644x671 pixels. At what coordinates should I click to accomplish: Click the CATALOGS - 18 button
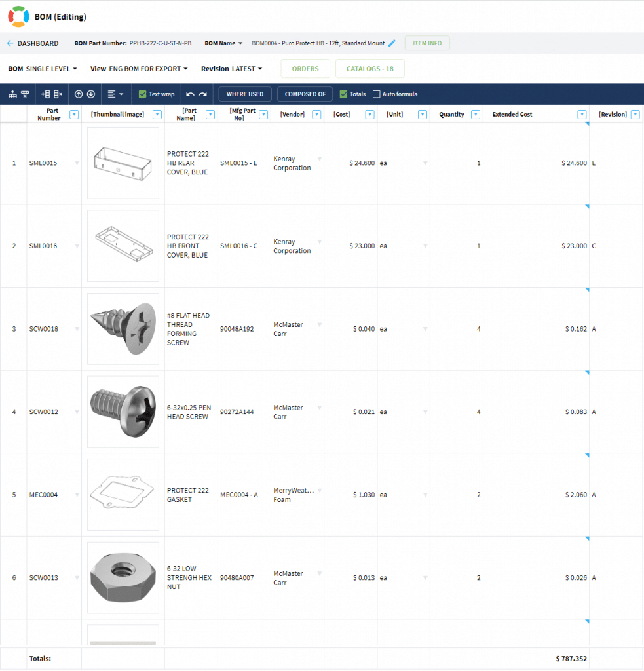coord(369,69)
